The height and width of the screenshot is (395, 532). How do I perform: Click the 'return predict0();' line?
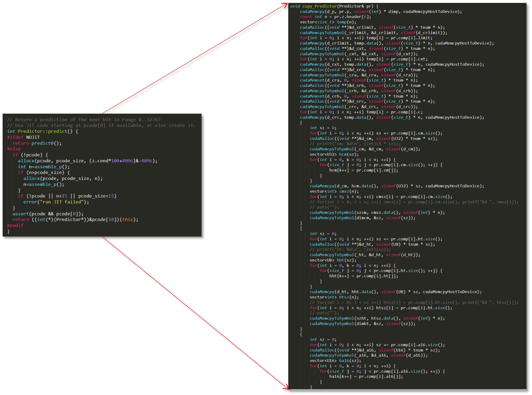click(37, 143)
